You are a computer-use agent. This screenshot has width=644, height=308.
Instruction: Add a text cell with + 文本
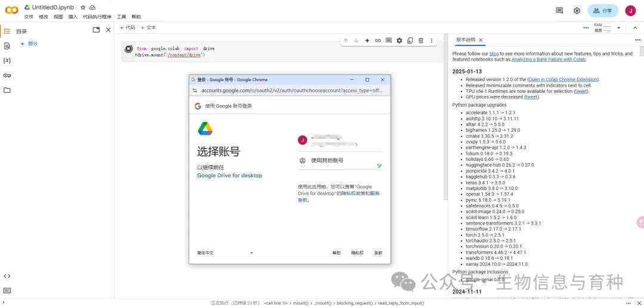pos(148,27)
